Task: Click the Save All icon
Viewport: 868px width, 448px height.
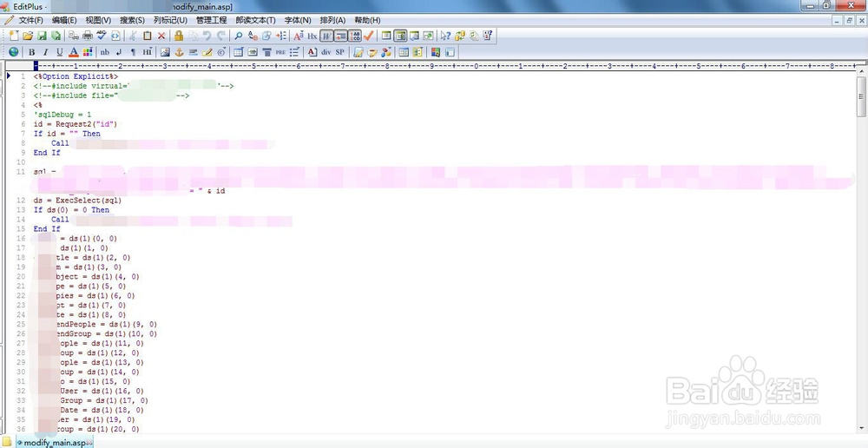Action: 56,36
